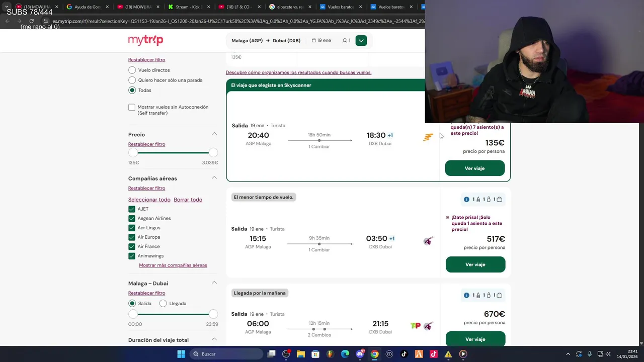The height and width of the screenshot is (362, 644).
Task: Click Mostrar más compañías aéreas link
Action: [173, 265]
